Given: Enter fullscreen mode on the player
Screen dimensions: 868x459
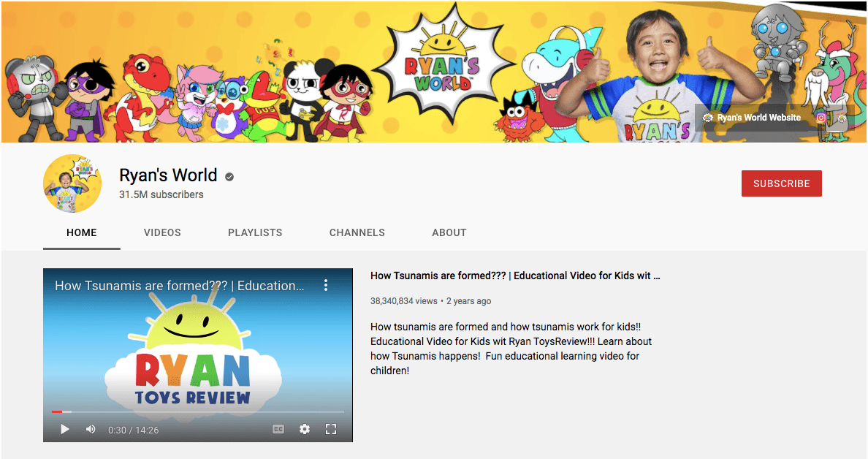Looking at the screenshot, I should (331, 429).
